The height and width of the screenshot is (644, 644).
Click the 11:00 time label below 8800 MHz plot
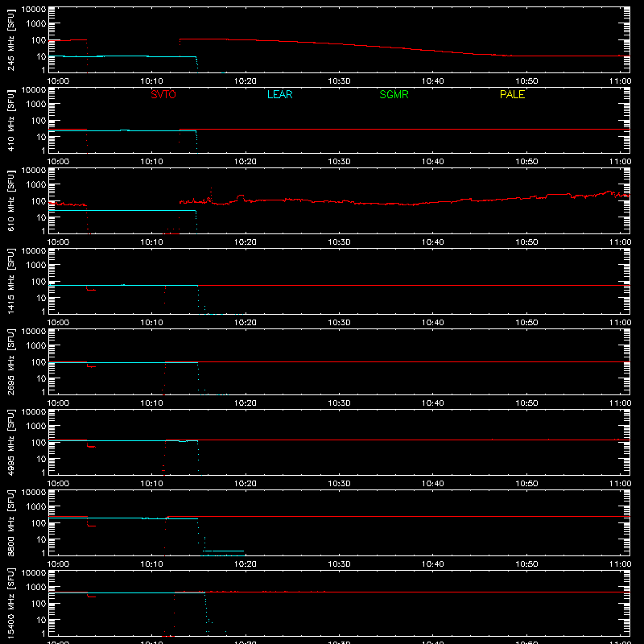click(x=620, y=564)
